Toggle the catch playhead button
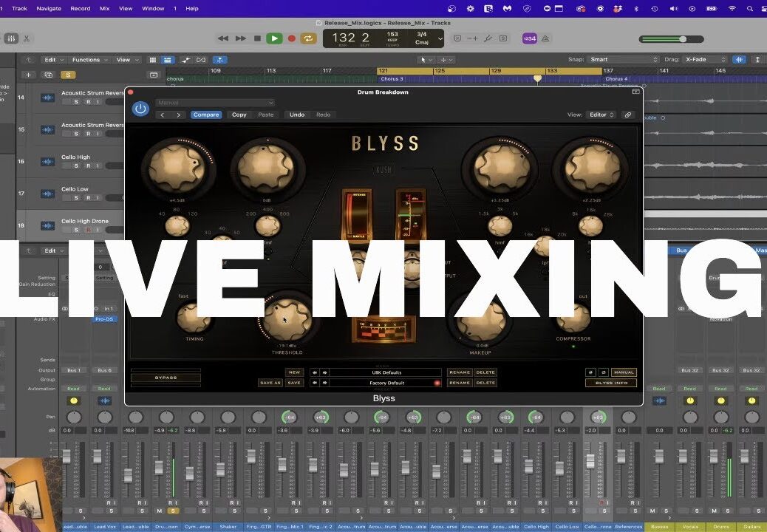 [x=220, y=60]
